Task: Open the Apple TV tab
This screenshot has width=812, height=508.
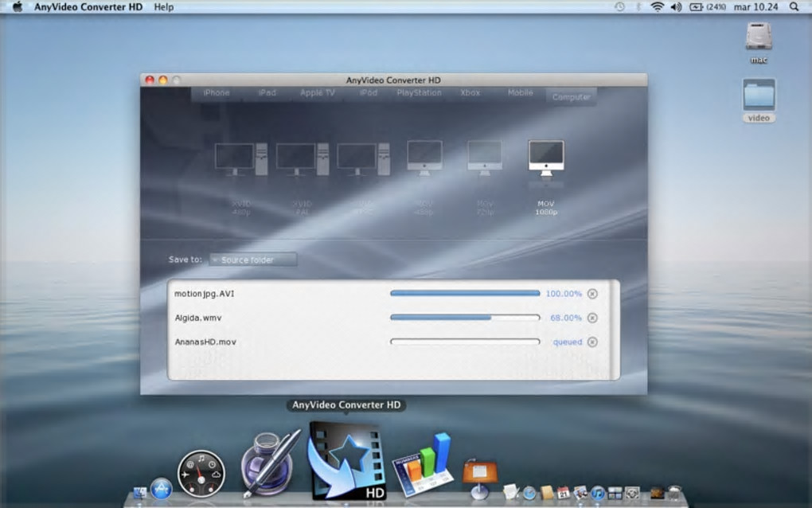Action: 318,92
